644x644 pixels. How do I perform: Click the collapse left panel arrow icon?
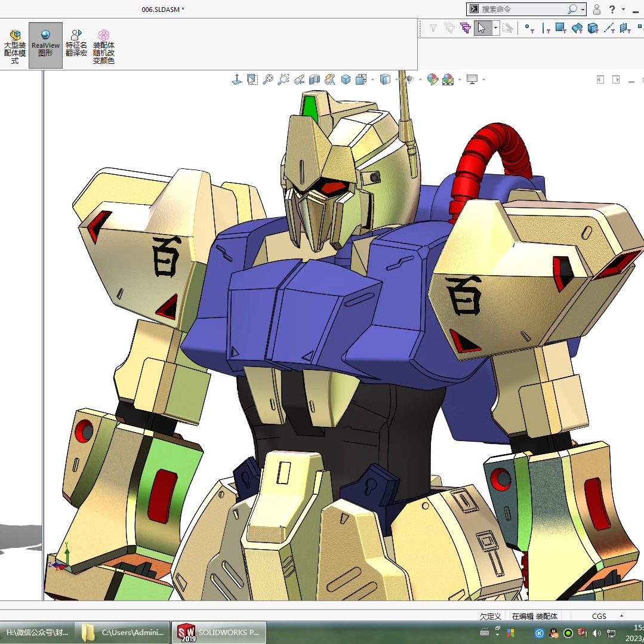click(600, 79)
